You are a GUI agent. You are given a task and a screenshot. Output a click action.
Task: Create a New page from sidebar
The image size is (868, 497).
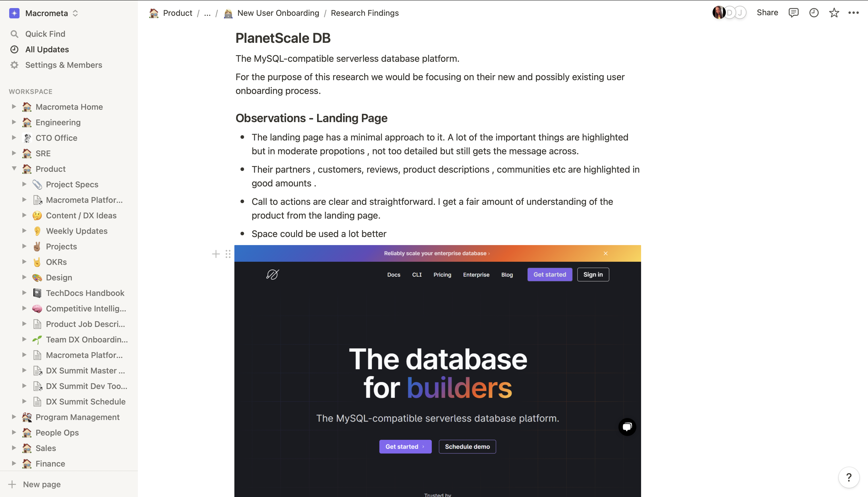42,484
